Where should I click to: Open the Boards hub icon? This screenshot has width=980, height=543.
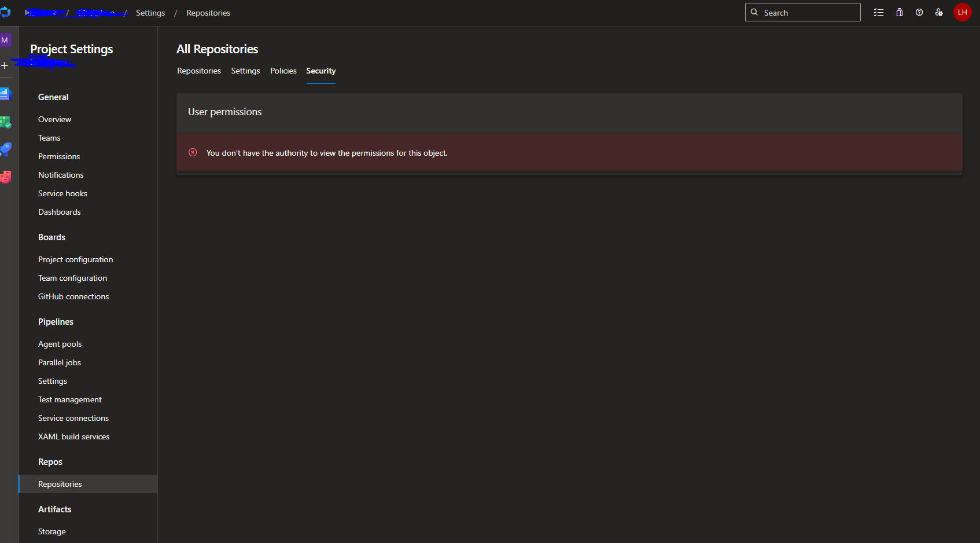(5, 122)
